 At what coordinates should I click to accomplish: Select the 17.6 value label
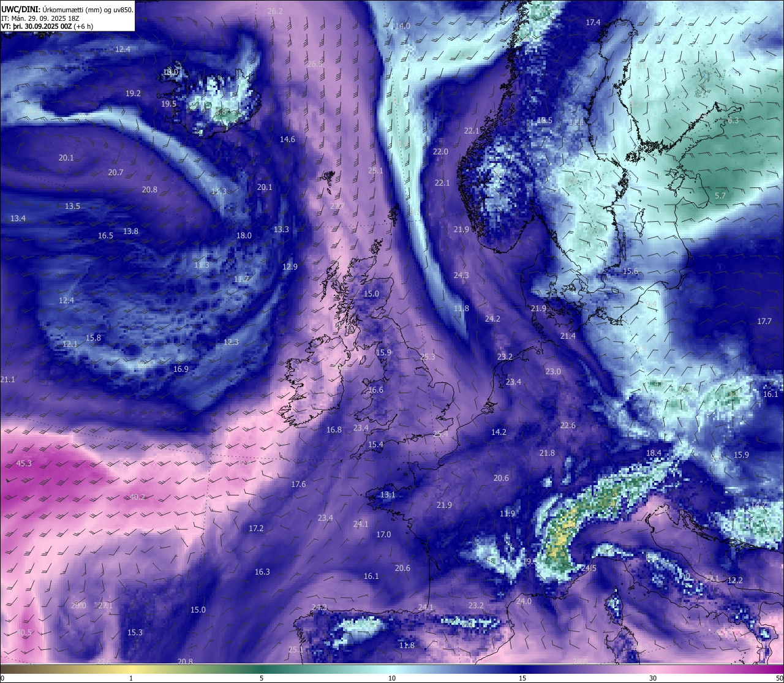coord(298,485)
